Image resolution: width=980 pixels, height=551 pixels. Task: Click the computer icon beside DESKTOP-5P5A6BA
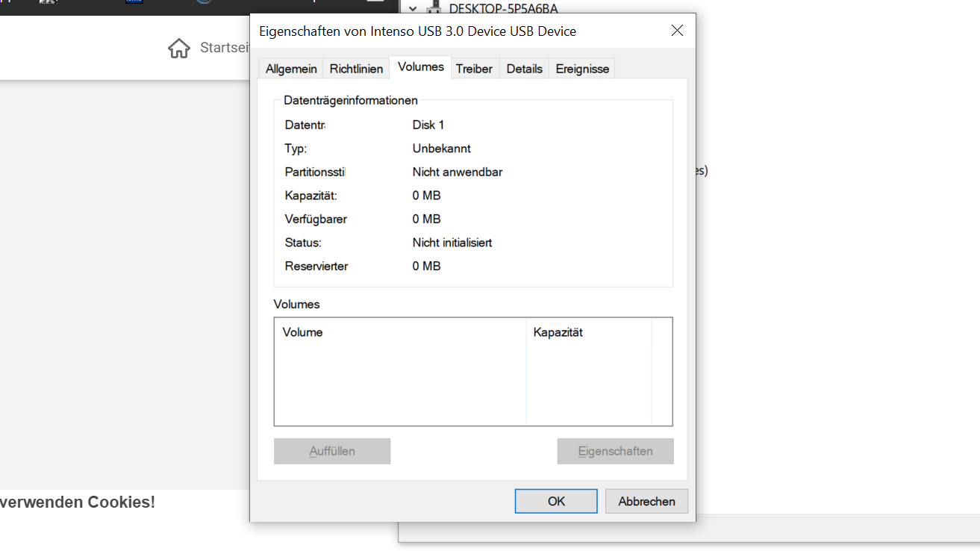pos(434,7)
